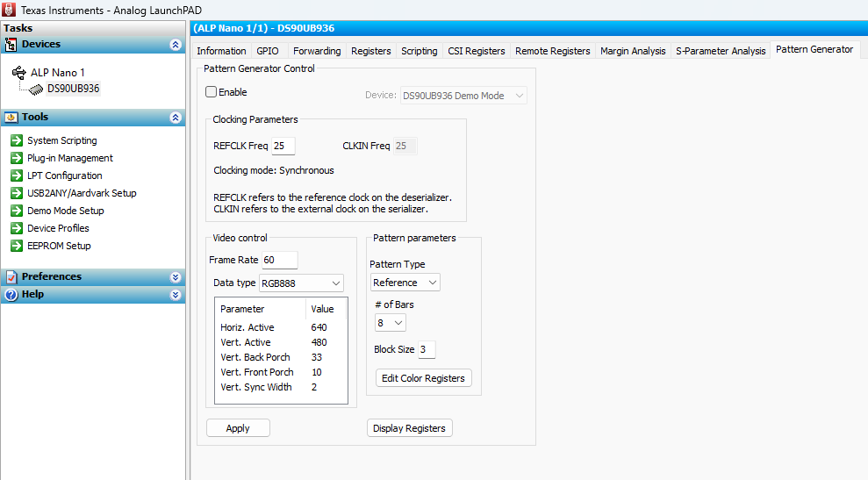
Task: Click the EEPROM Setup arrow icon
Action: 16,246
